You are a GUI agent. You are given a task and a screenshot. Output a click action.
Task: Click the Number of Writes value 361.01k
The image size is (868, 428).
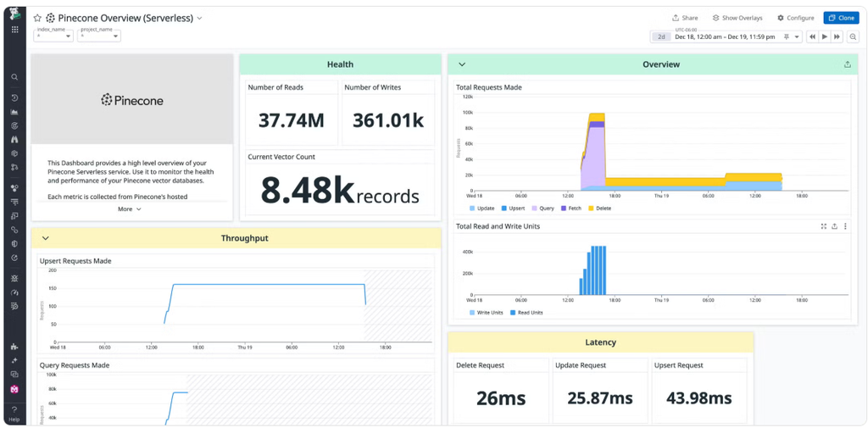(x=388, y=120)
